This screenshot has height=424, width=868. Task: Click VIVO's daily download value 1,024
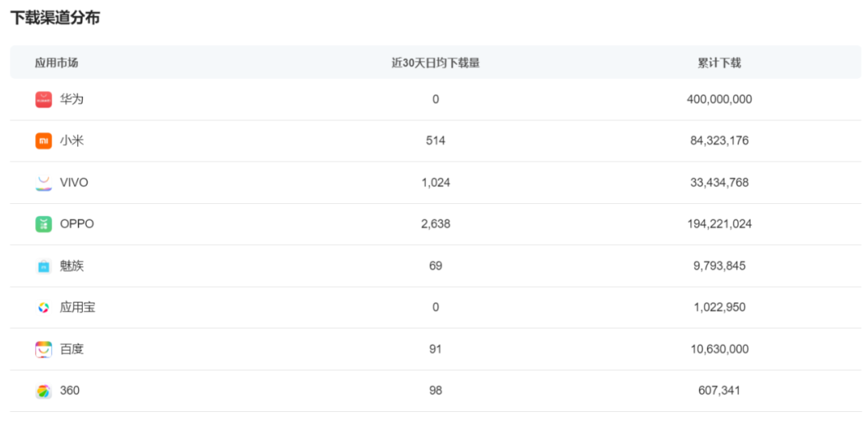436,183
